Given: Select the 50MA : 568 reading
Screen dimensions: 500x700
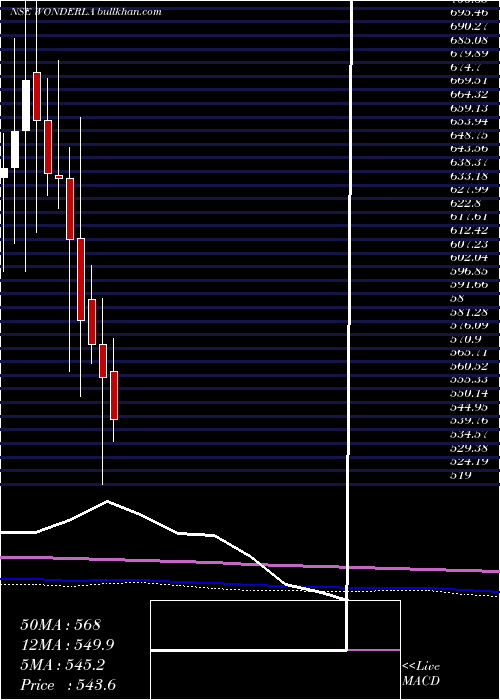Looking at the screenshot, I should (x=61, y=625).
